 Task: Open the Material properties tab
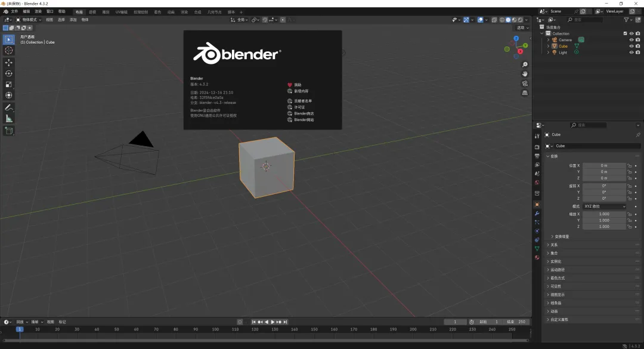point(537,258)
